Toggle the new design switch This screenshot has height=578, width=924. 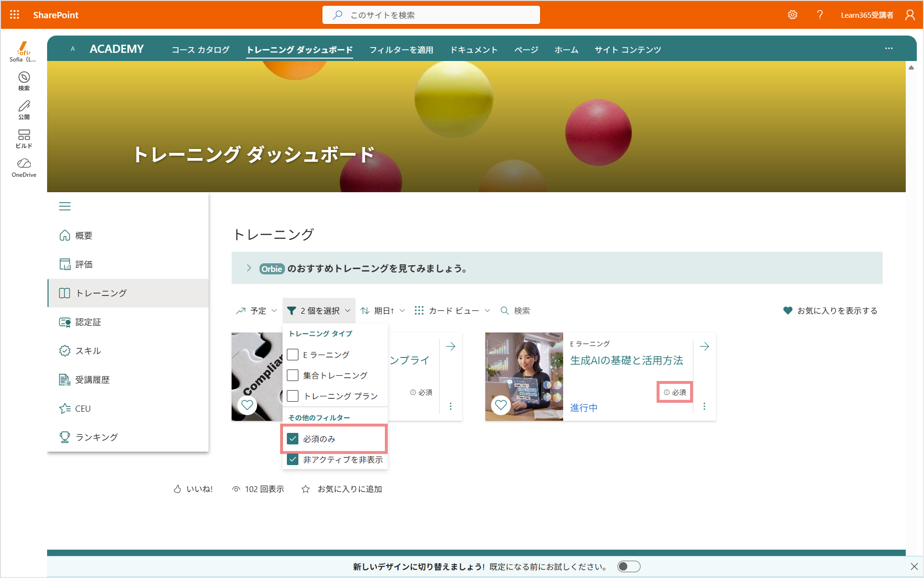tap(629, 566)
